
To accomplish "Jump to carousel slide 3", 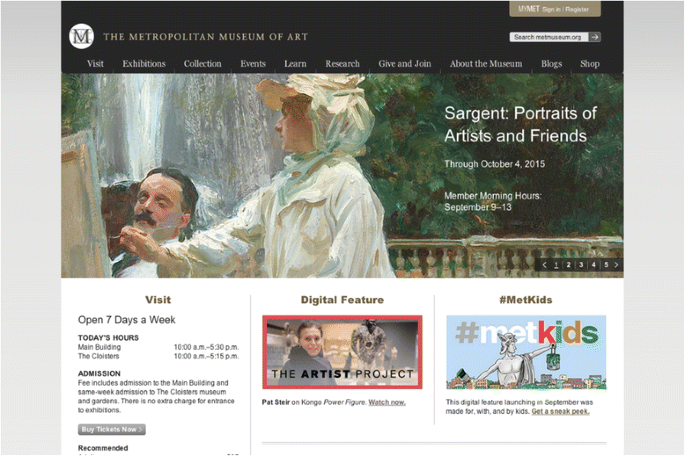I will point(581,265).
